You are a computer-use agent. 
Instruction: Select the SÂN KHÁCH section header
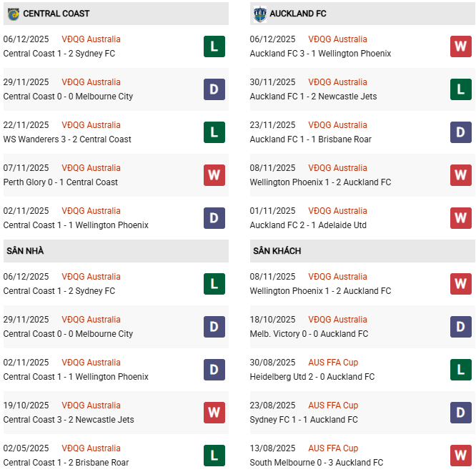(x=277, y=251)
